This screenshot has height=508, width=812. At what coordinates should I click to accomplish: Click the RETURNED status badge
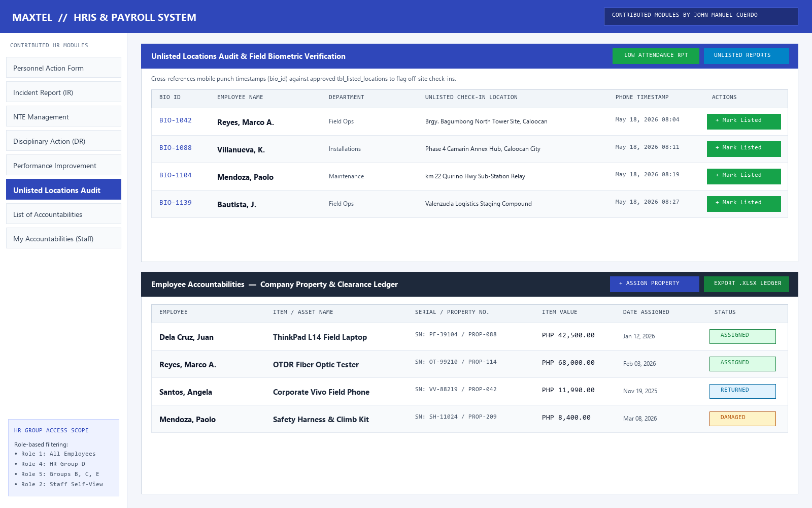(742, 391)
